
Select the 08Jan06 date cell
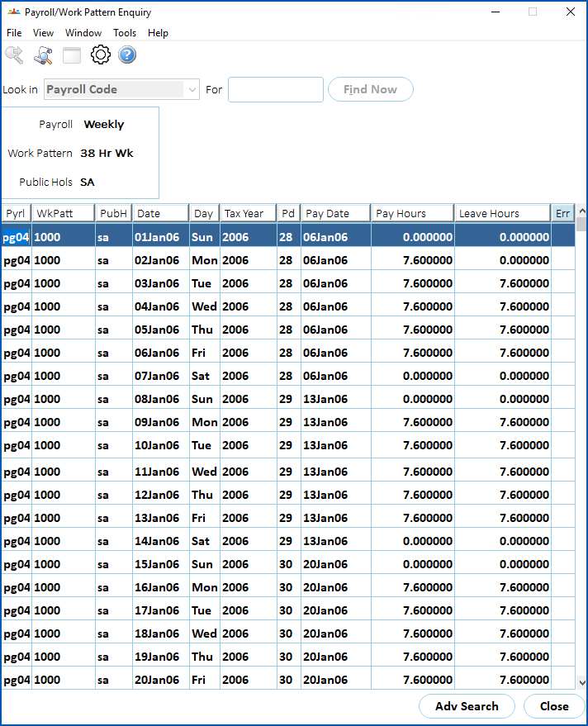(x=161, y=399)
